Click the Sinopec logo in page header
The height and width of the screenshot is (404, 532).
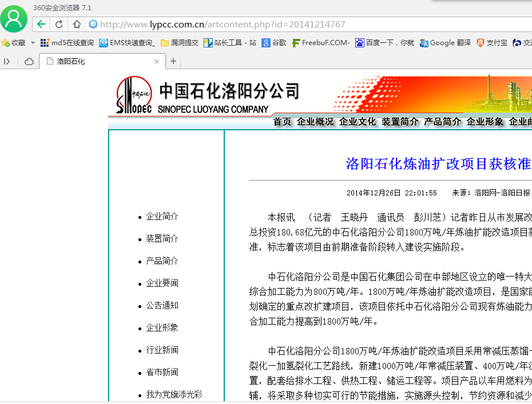134,94
